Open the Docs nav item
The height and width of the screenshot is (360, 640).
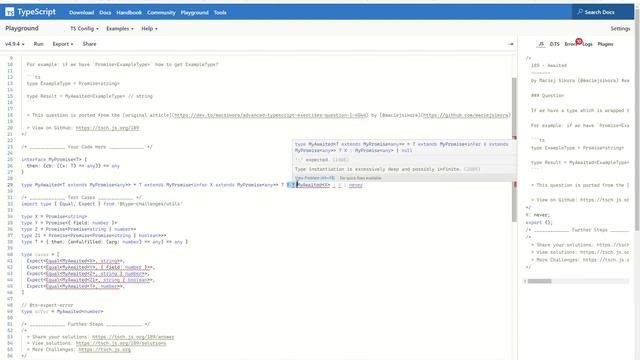click(105, 13)
